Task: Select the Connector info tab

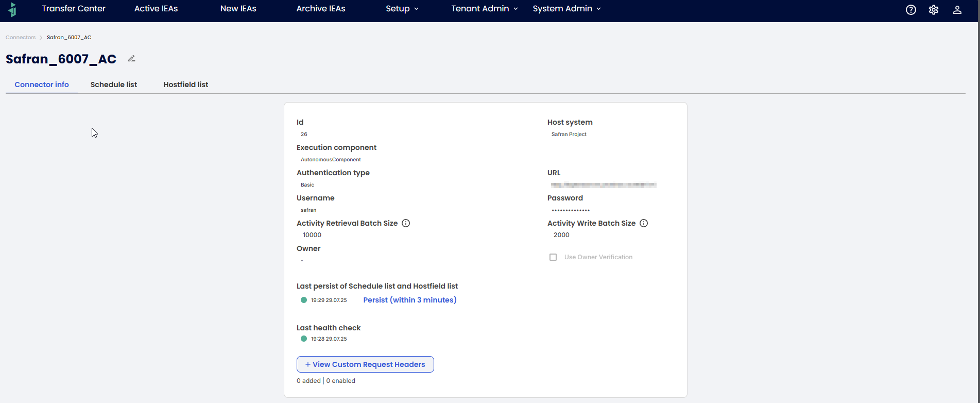Action: coord(42,85)
